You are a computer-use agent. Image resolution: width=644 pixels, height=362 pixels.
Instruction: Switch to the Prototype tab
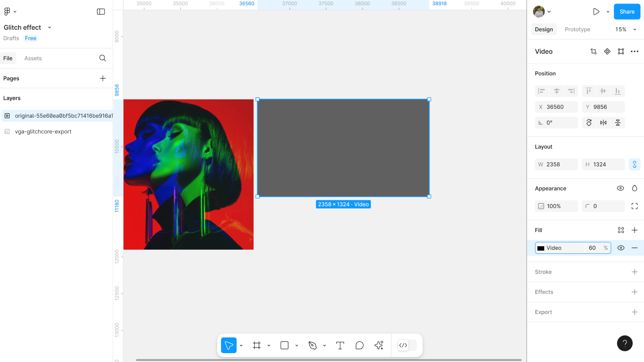(x=577, y=29)
